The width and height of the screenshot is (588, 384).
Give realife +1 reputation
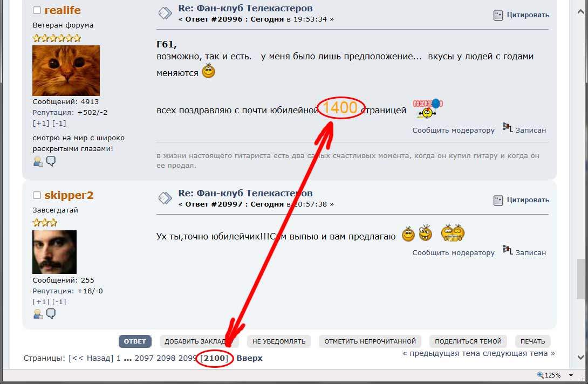click(x=41, y=123)
